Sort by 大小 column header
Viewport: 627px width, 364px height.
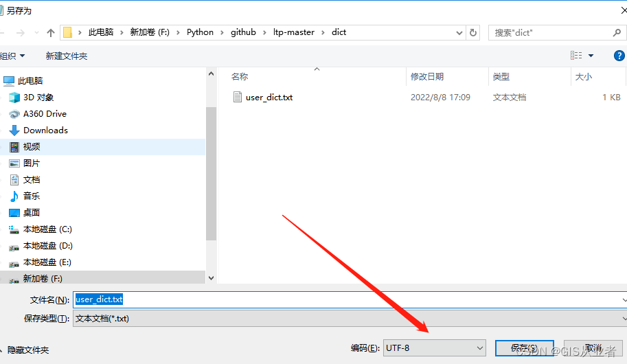pyautogui.click(x=584, y=77)
